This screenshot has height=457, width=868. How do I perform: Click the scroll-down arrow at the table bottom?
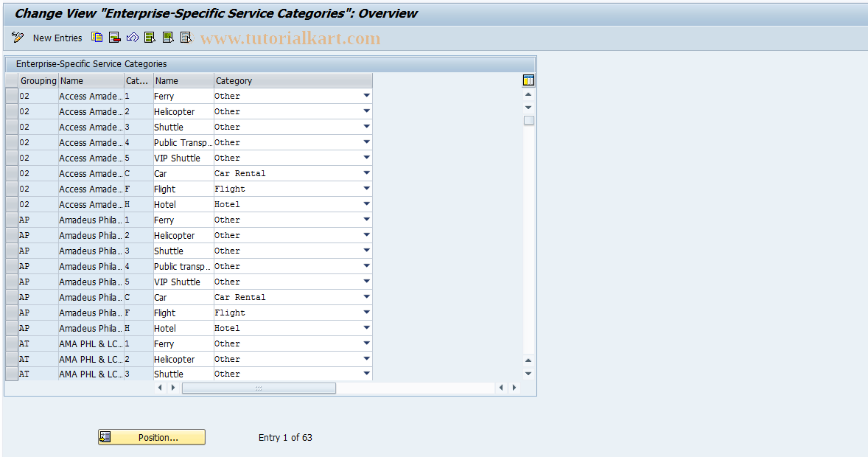pyautogui.click(x=528, y=374)
